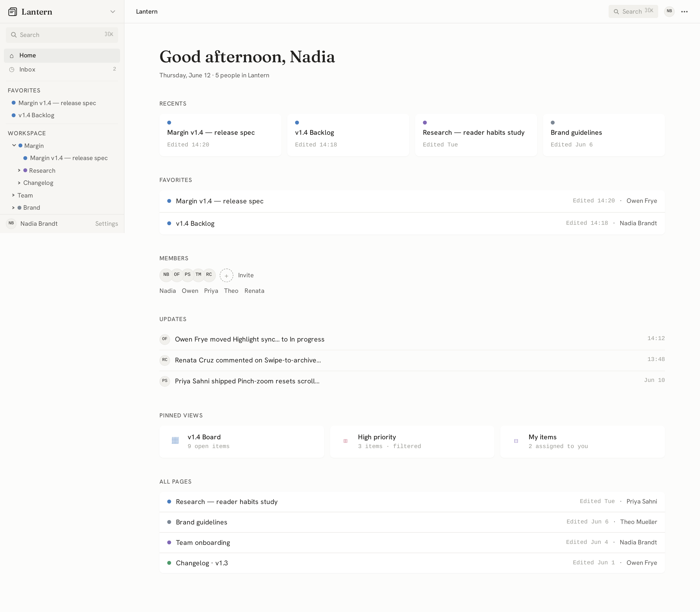
Task: Open Owen Frye moved Highlight sync update
Action: click(412, 339)
